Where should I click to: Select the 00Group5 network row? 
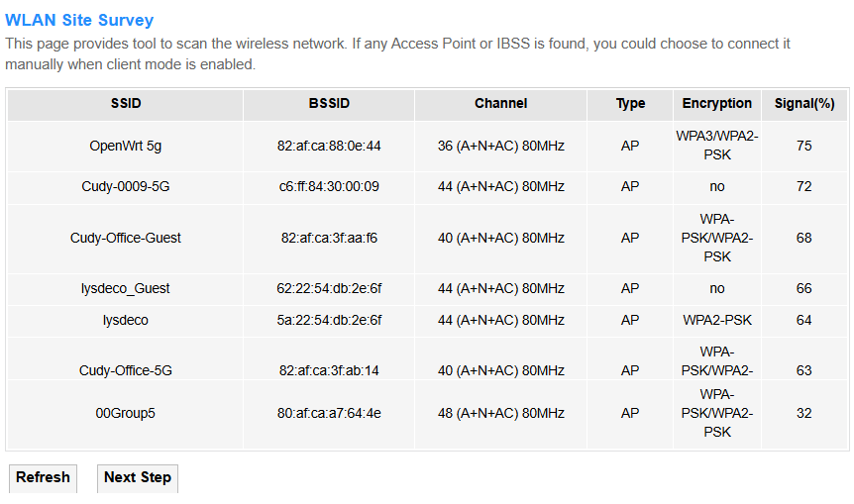pyautogui.click(x=126, y=413)
